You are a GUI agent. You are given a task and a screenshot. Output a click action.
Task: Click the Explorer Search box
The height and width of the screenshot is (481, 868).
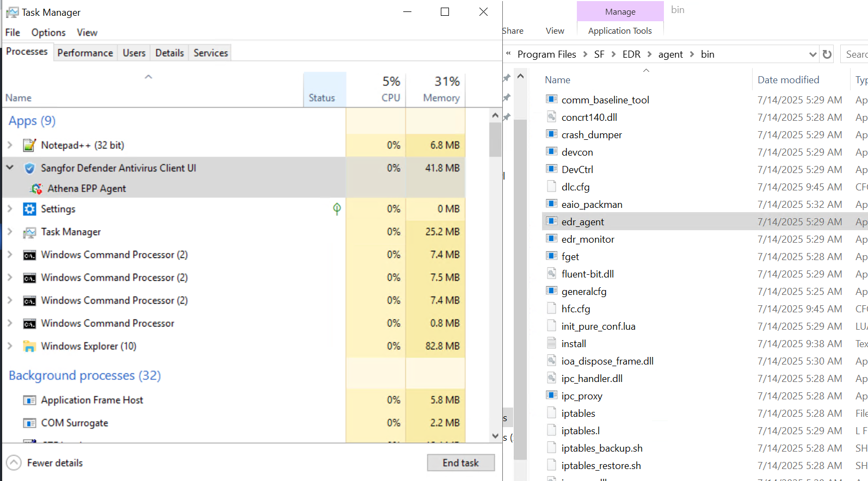pos(855,54)
